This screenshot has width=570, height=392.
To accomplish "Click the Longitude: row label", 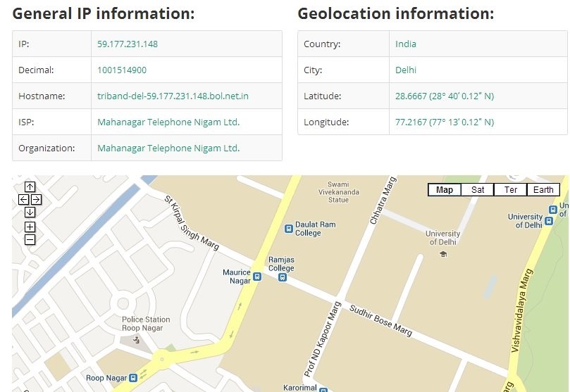I will tap(326, 122).
